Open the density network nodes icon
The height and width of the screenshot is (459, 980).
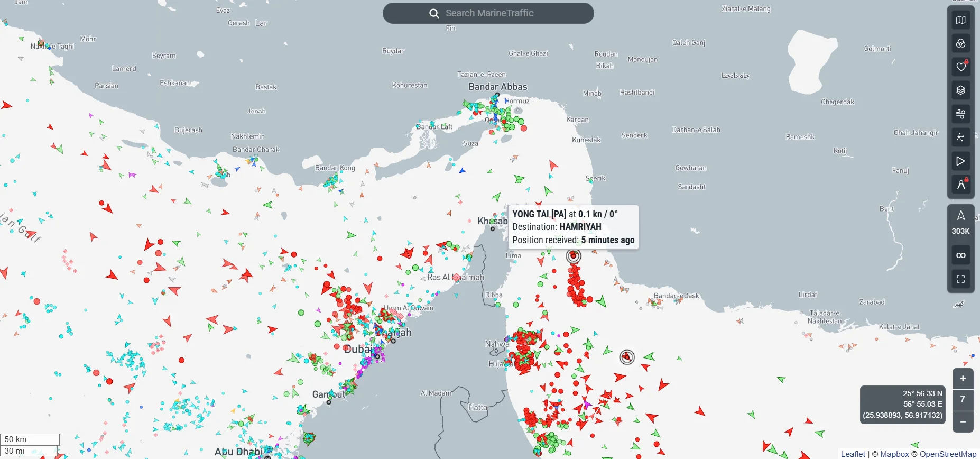(960, 137)
